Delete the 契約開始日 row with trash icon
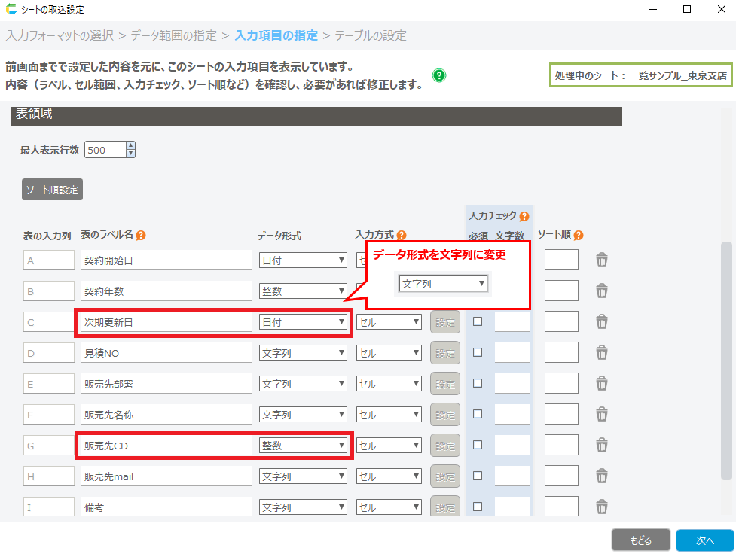The image size is (736, 560). coord(602,260)
